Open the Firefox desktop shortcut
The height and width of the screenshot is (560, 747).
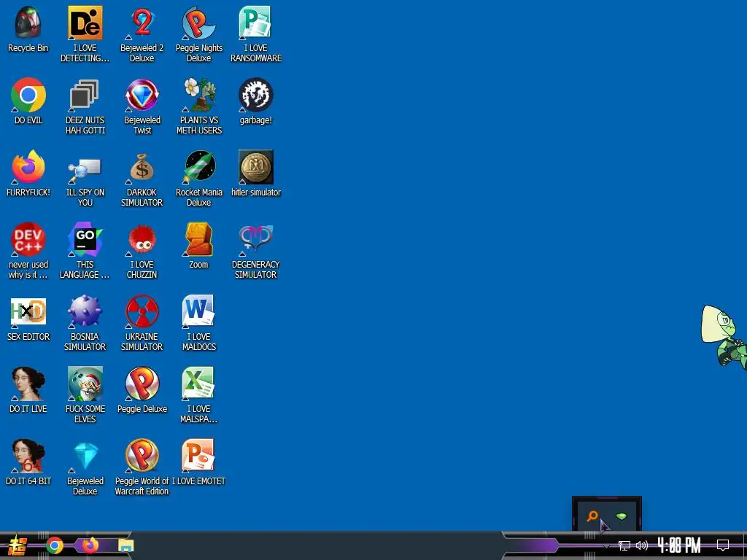pos(28,167)
